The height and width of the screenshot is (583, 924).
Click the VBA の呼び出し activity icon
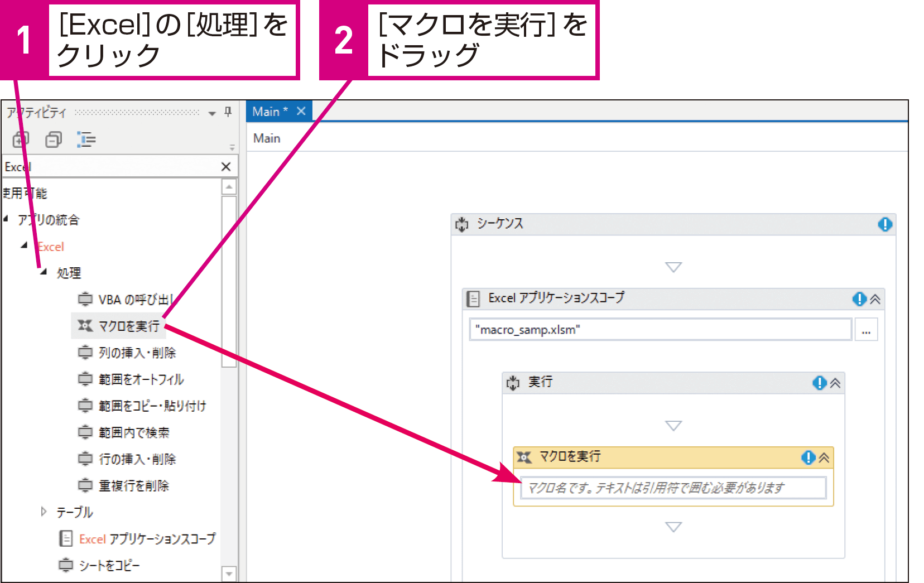pos(85,300)
